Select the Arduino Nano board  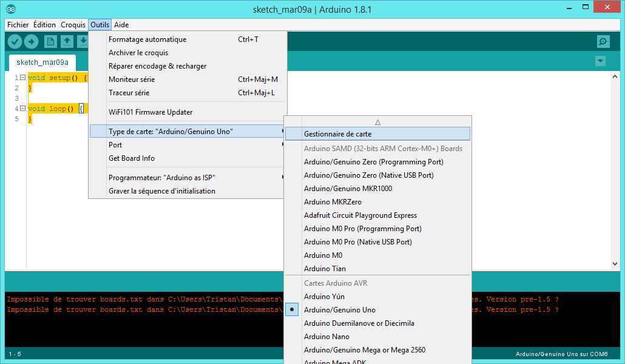pyautogui.click(x=377, y=337)
